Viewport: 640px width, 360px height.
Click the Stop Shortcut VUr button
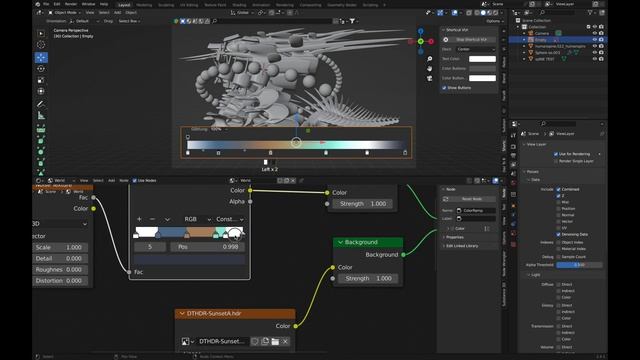click(469, 40)
